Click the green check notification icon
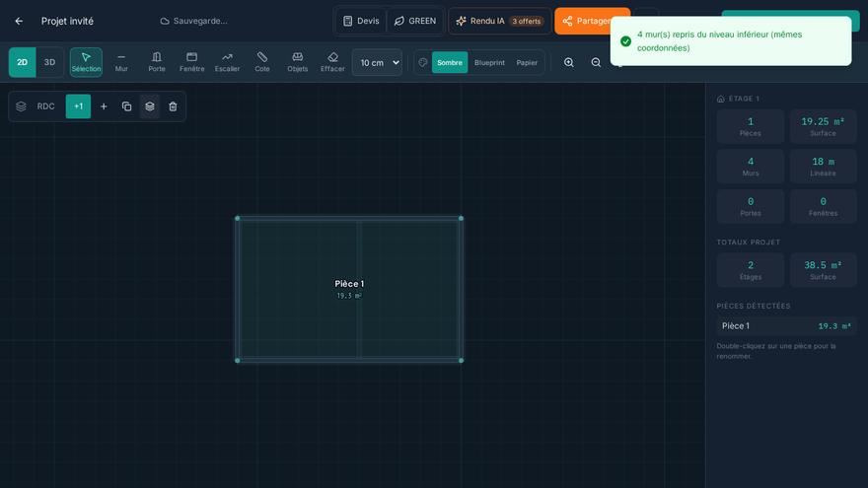This screenshot has width=868, height=488. pos(625,41)
